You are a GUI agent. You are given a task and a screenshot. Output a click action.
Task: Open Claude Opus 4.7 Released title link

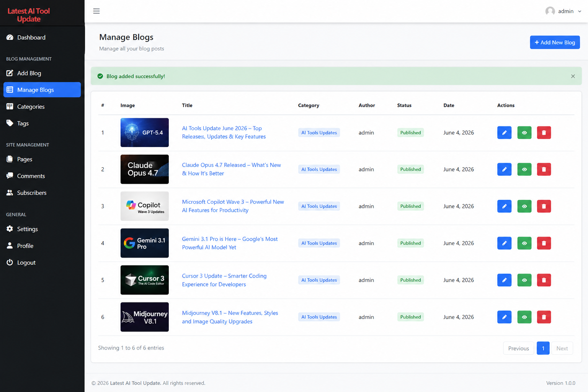point(231,169)
